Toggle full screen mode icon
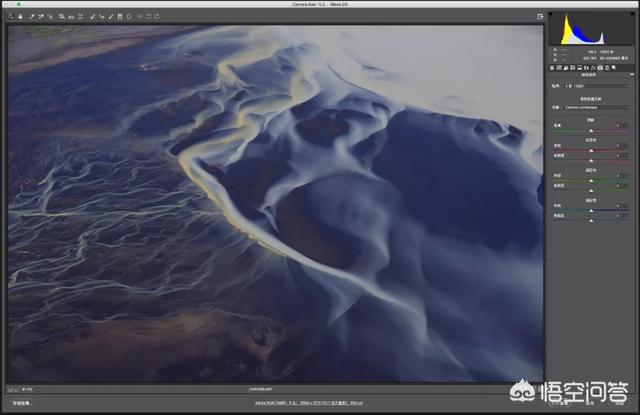Screen dimensions: 640x415 coord(540,17)
